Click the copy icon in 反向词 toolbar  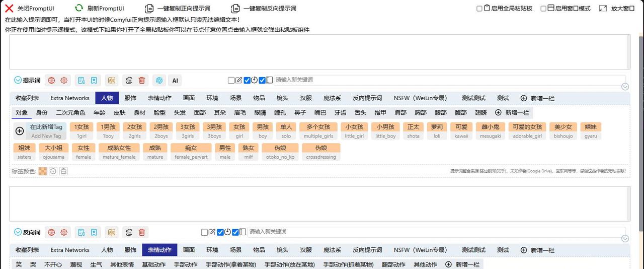point(129,232)
